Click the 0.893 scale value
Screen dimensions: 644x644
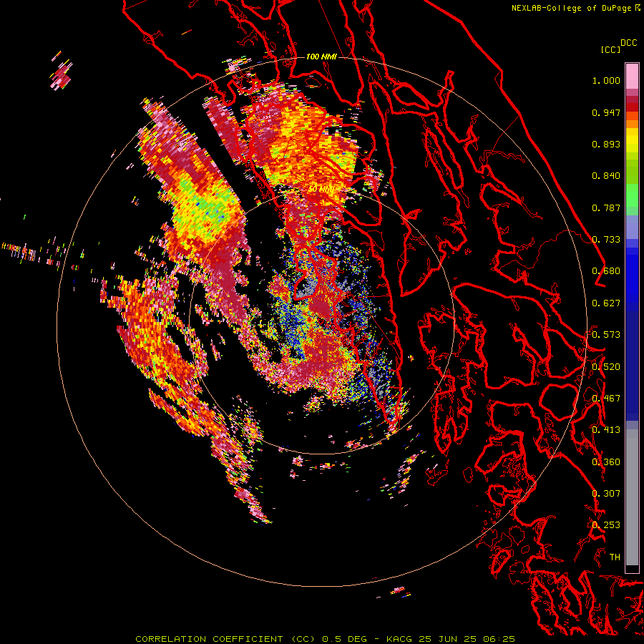606,144
